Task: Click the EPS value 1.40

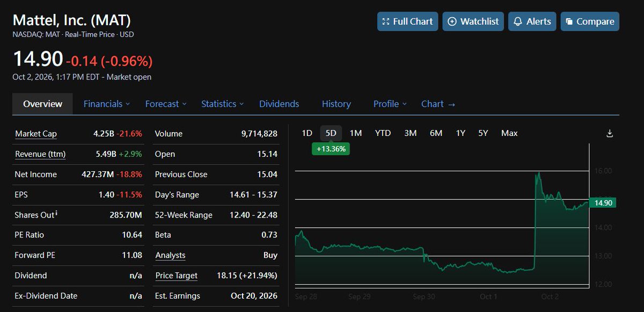Action: click(x=106, y=195)
